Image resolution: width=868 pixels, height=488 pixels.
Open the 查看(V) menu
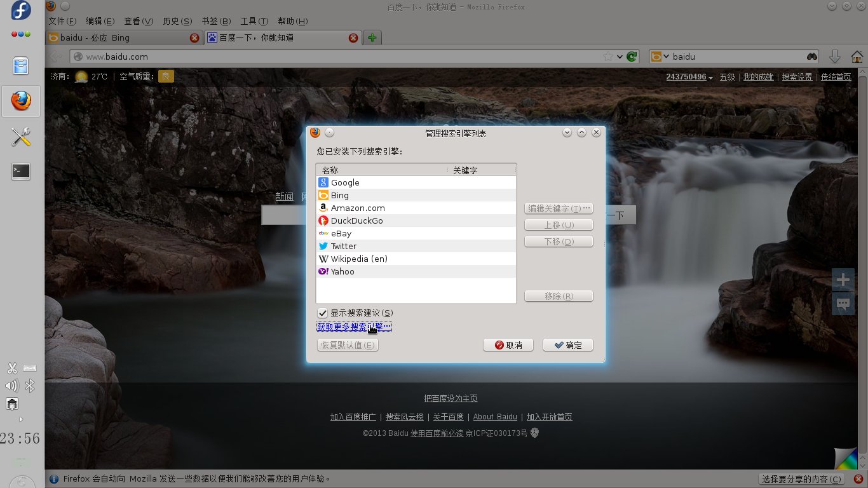tap(139, 22)
